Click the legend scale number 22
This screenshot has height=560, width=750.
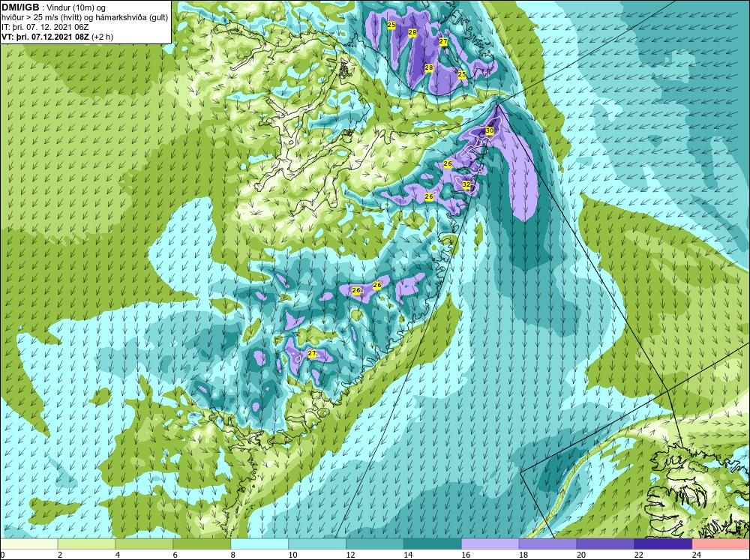pos(639,555)
